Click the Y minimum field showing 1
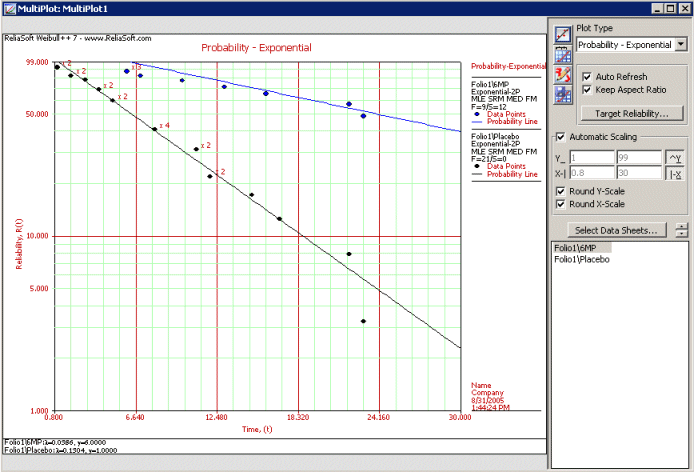694x472 pixels. coord(592,158)
